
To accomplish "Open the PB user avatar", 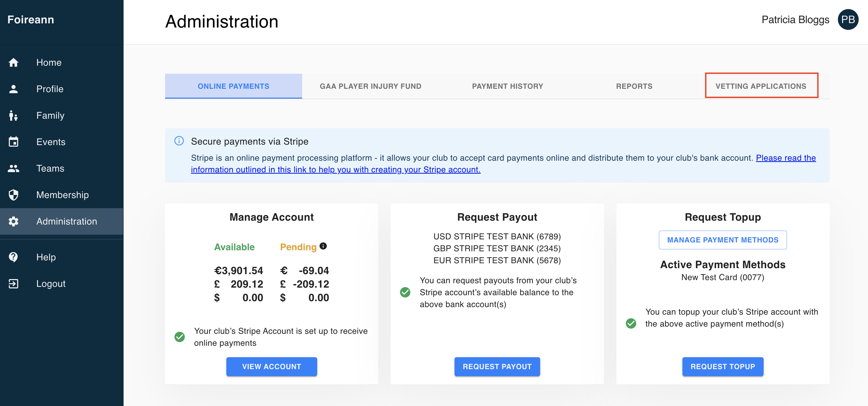I will point(848,19).
